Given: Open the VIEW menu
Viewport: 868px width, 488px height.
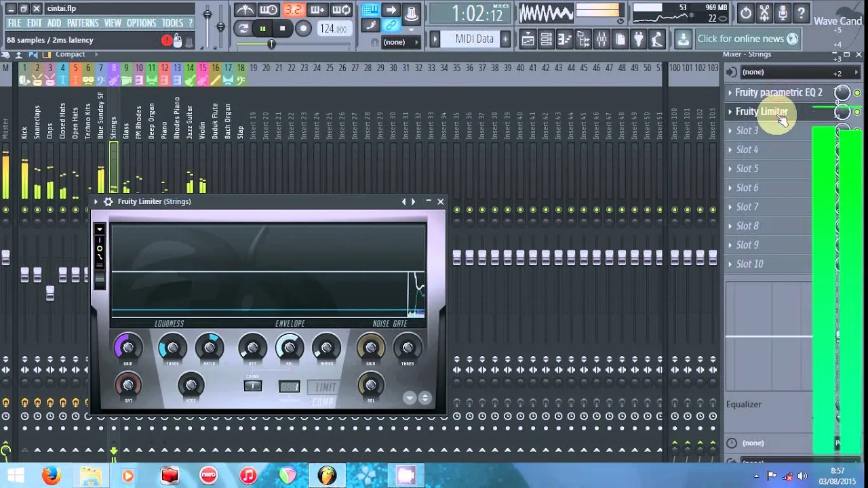Looking at the screenshot, I should (113, 23).
